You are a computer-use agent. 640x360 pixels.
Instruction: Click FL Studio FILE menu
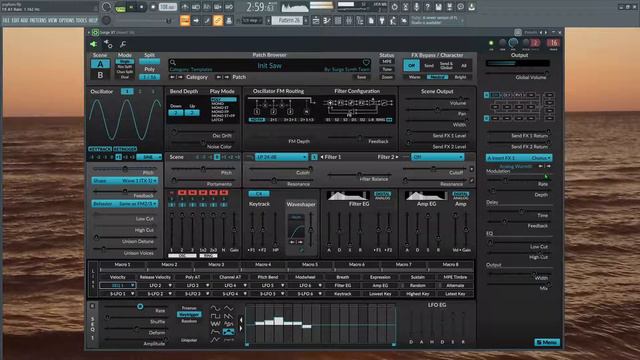6,20
